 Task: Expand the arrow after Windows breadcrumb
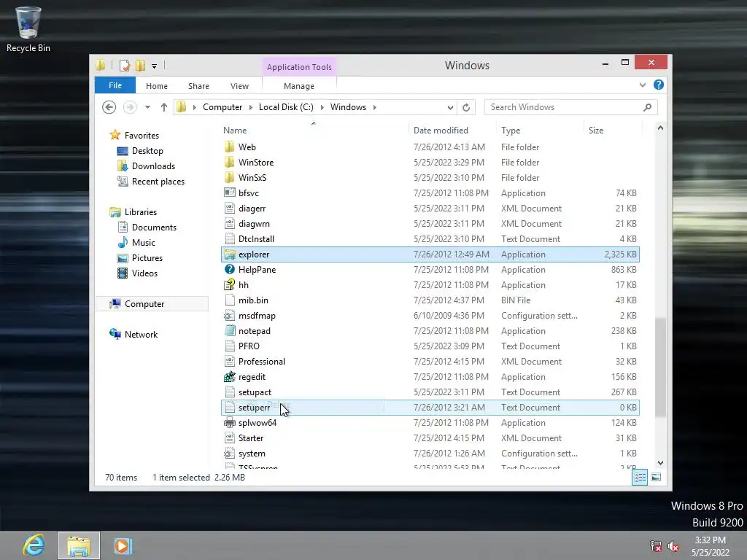click(375, 107)
